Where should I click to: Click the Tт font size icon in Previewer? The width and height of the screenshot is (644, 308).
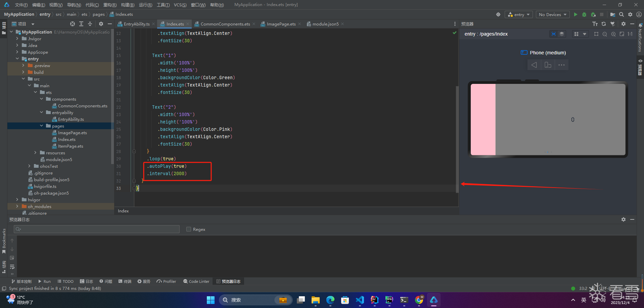(x=595, y=24)
